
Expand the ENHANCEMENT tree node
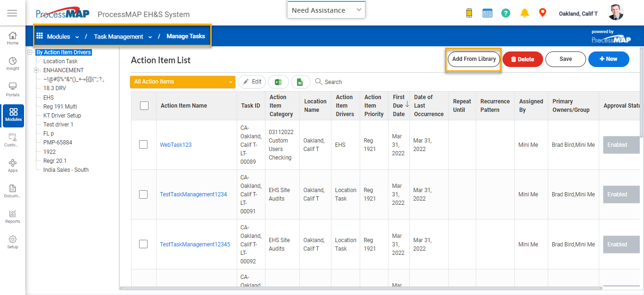36,70
